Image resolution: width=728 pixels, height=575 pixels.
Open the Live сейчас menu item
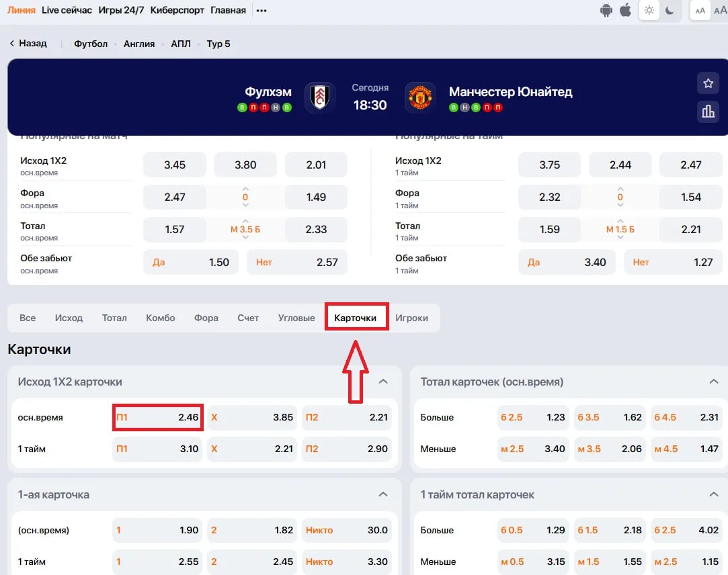point(67,10)
